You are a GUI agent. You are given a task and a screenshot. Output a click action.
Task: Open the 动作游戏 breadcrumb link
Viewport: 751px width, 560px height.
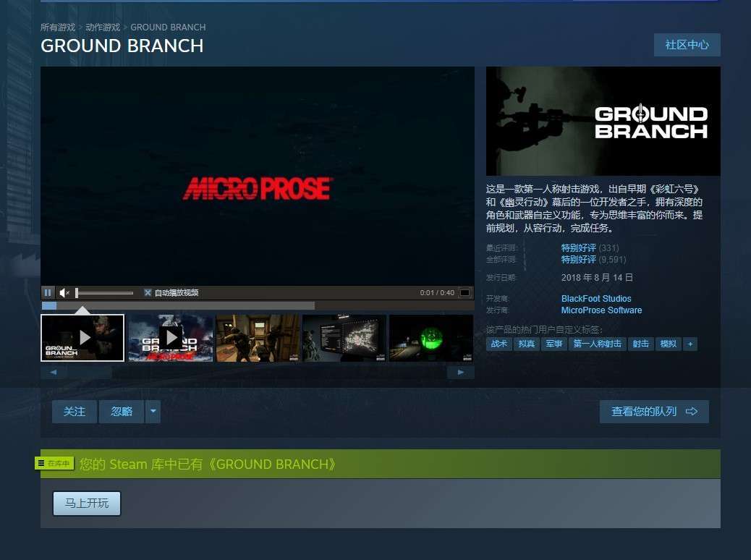click(103, 27)
